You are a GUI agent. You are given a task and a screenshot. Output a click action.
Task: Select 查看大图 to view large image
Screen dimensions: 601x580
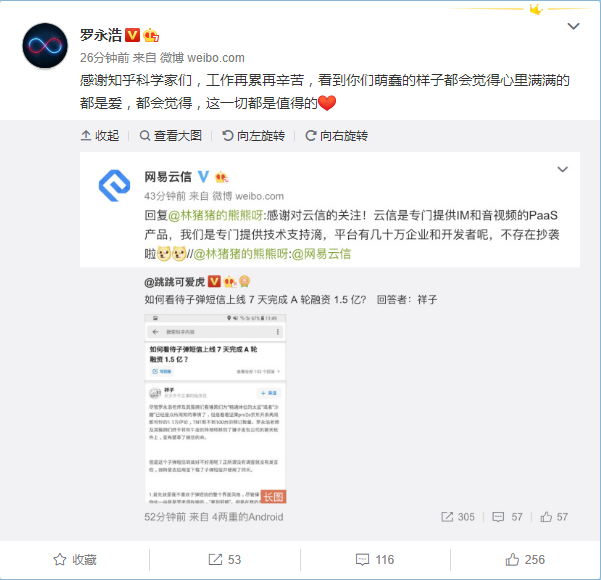[x=171, y=136]
